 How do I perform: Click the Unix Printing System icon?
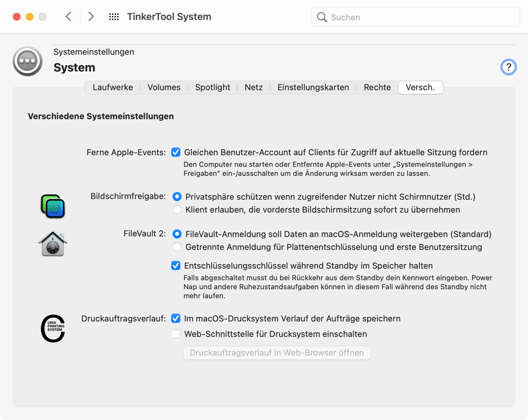coord(53,329)
